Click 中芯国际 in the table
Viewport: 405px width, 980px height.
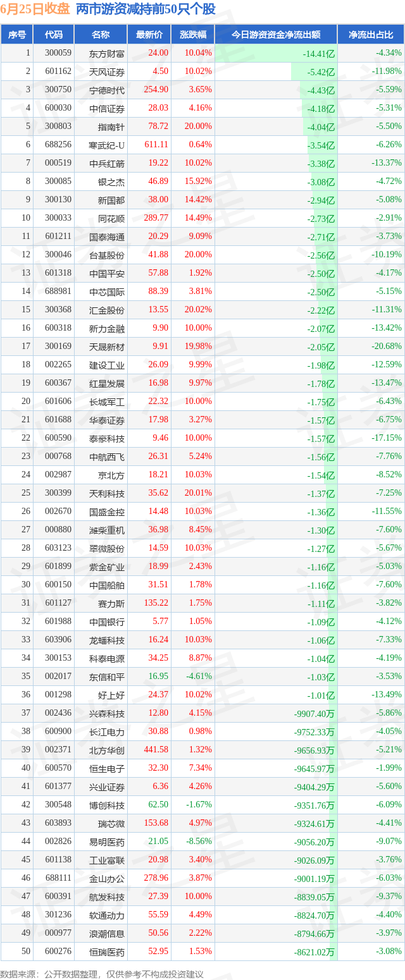coord(107,292)
